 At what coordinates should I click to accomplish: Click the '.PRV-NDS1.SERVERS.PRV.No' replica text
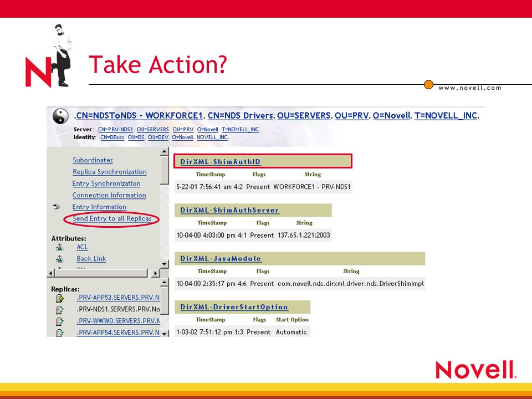118,309
